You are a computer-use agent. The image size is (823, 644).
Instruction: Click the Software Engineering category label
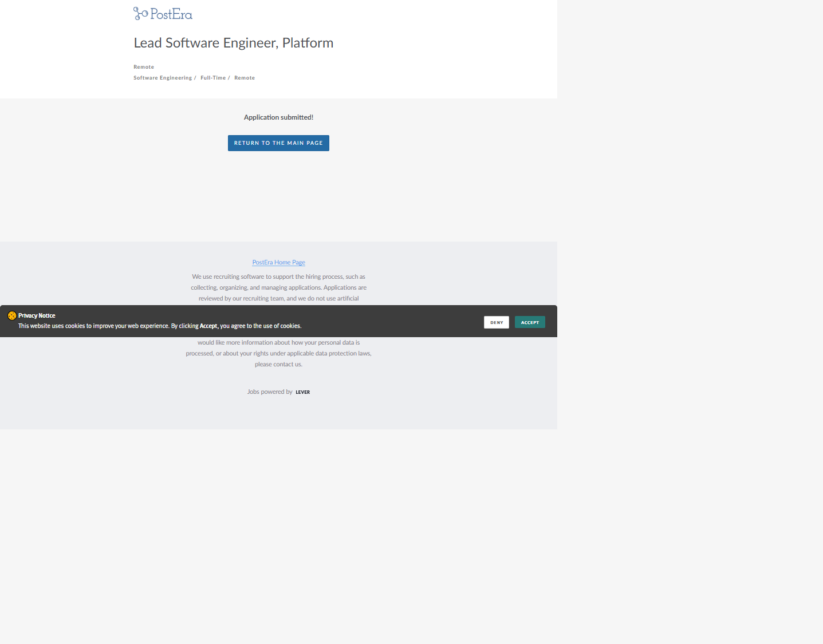pyautogui.click(x=163, y=78)
